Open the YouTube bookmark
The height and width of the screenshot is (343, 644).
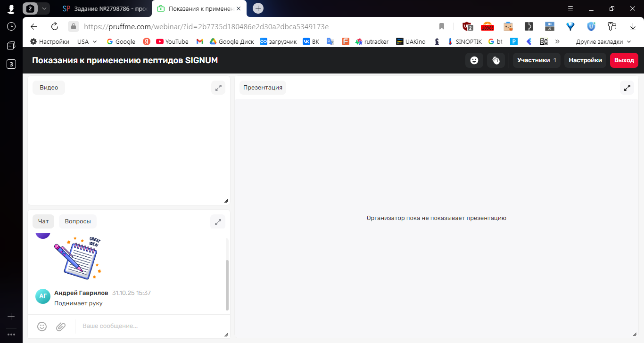point(172,41)
